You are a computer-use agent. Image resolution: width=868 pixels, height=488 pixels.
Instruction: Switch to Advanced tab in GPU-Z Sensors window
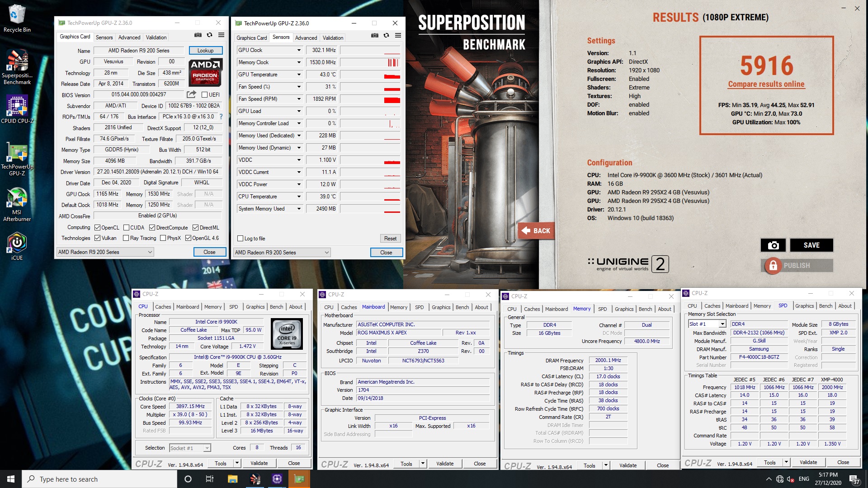coord(306,38)
